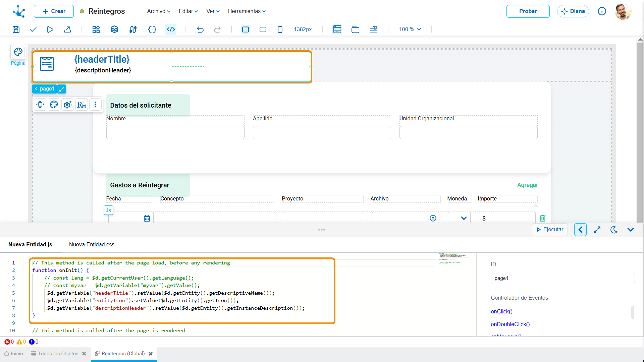Open the Archivo menu
Image resolution: width=644 pixels, height=362 pixels.
coord(159,11)
